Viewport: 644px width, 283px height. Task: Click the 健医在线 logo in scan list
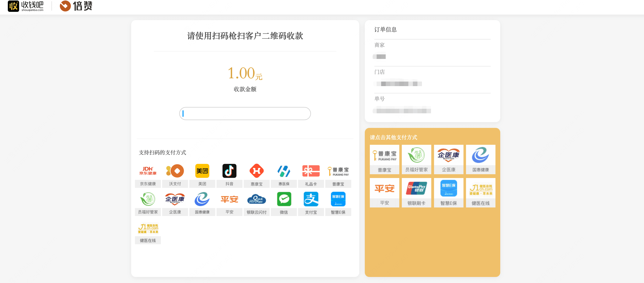[148, 228]
